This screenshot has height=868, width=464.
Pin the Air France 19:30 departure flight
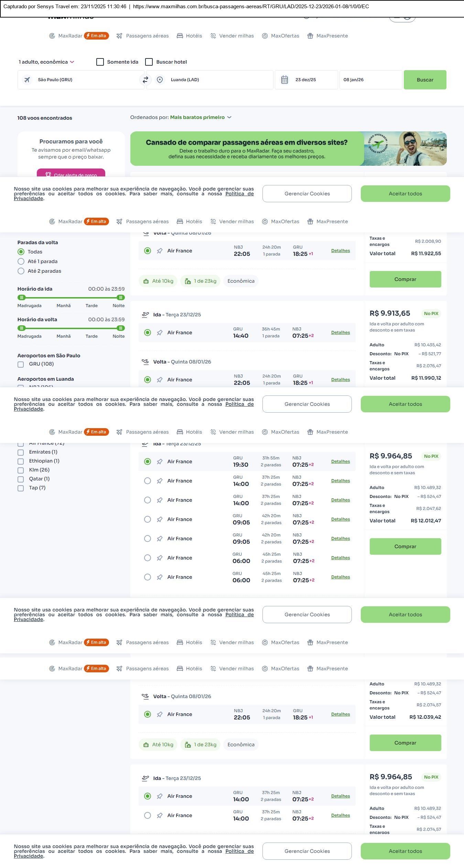tap(160, 462)
